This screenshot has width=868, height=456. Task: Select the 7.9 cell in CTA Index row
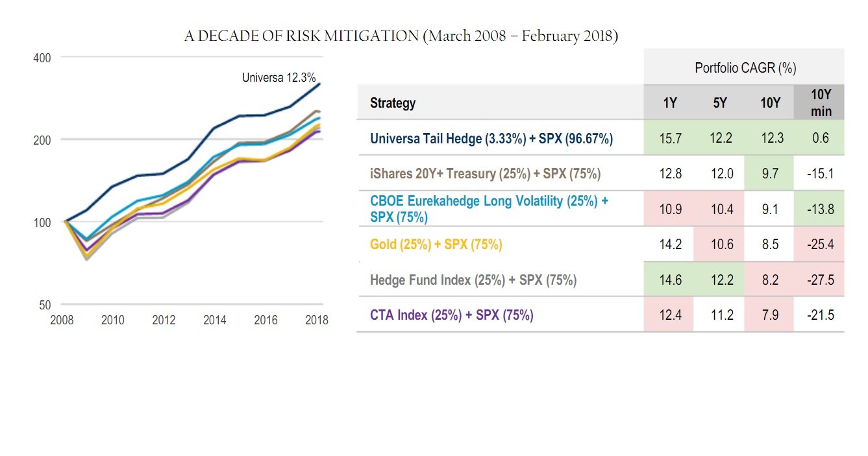(769, 315)
